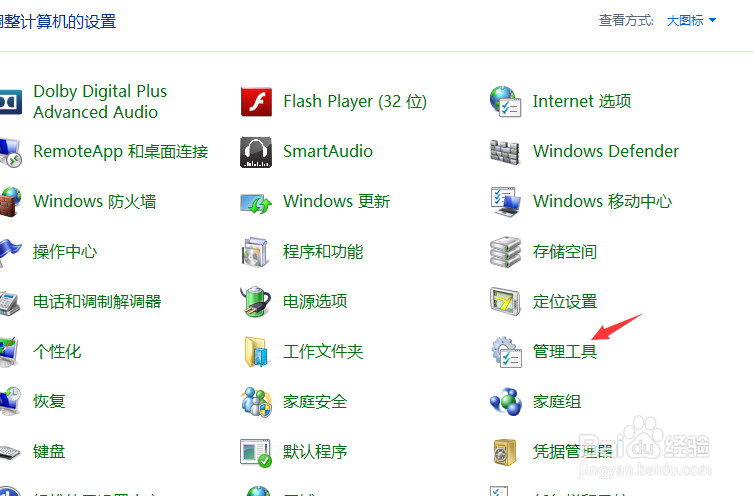Select the 个性化 text link

pos(57,352)
